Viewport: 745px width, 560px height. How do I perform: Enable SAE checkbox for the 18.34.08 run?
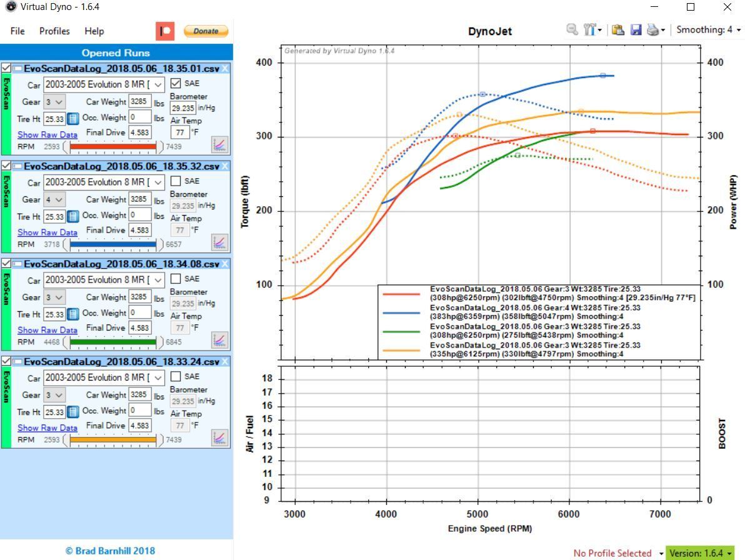tap(176, 279)
